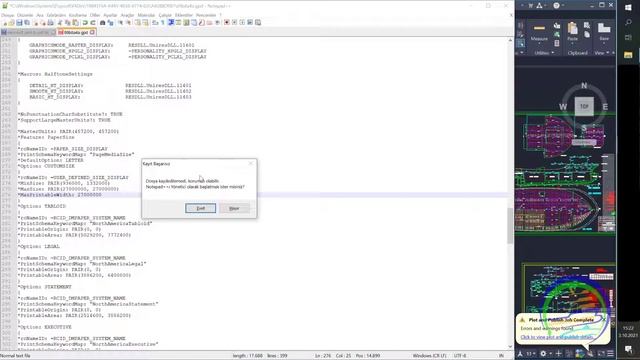
Task: Click the Redo arrow icon in Notepad++ toolbar
Action: 93,22
